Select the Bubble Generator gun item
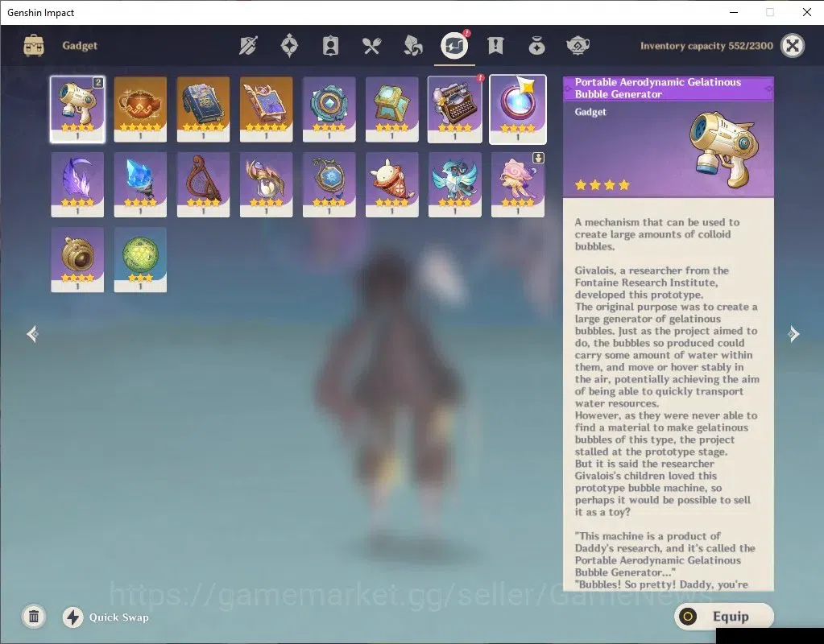Viewport: 824px width, 644px height. (x=77, y=109)
